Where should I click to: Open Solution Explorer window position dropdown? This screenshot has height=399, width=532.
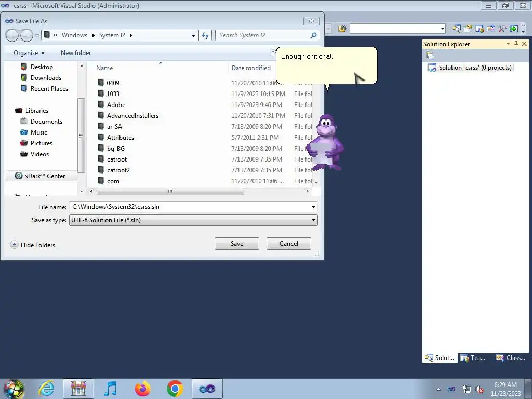508,44
